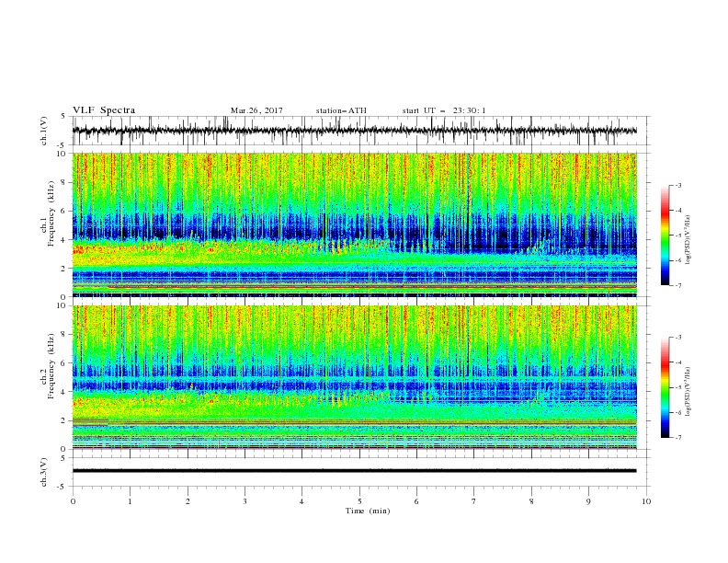The width and height of the screenshot is (728, 563).
Task: Click the "-3" tick on the ch.1 colorbar
Action: (678, 185)
